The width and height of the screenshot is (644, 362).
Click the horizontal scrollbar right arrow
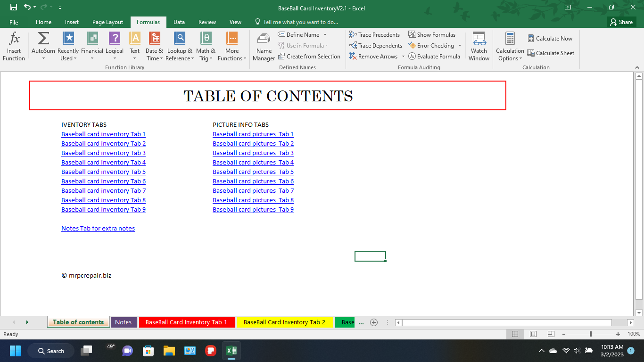(631, 322)
